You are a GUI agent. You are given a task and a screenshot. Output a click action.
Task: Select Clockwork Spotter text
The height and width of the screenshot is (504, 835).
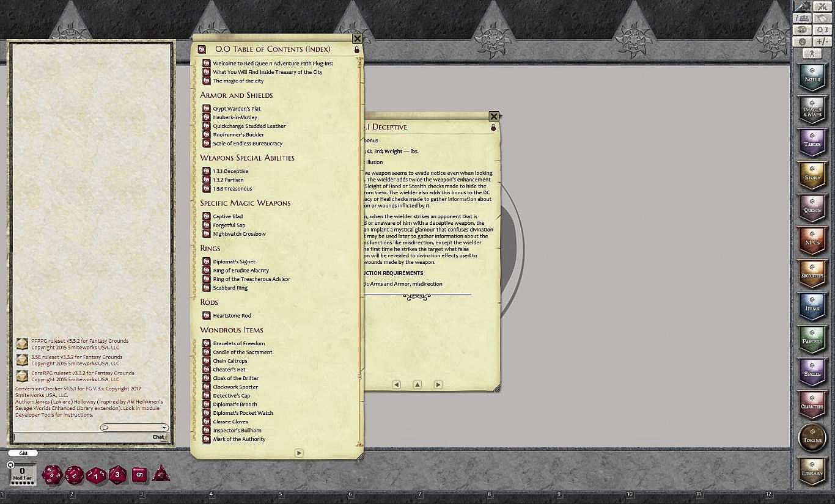coord(235,387)
